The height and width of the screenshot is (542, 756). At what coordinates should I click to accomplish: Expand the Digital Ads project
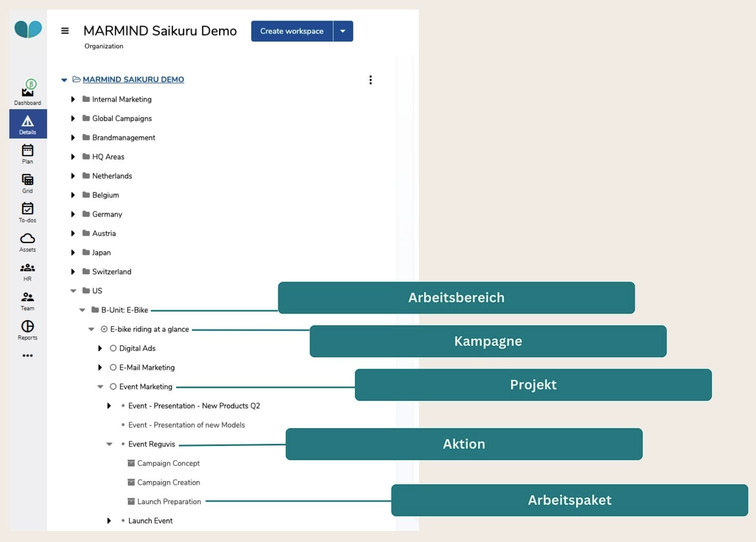pos(100,348)
